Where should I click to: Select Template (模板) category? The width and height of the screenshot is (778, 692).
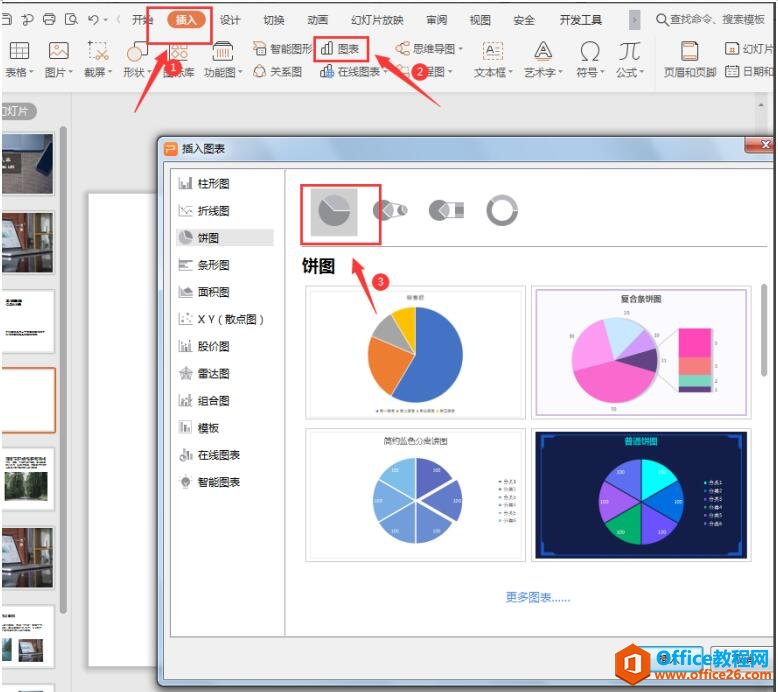(x=224, y=428)
